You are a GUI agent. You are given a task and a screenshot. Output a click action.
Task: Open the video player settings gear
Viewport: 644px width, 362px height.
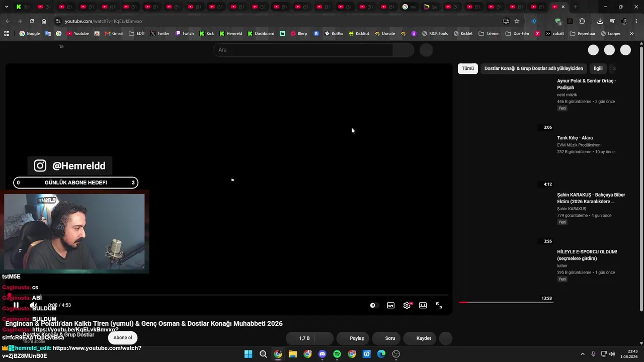tap(407, 305)
